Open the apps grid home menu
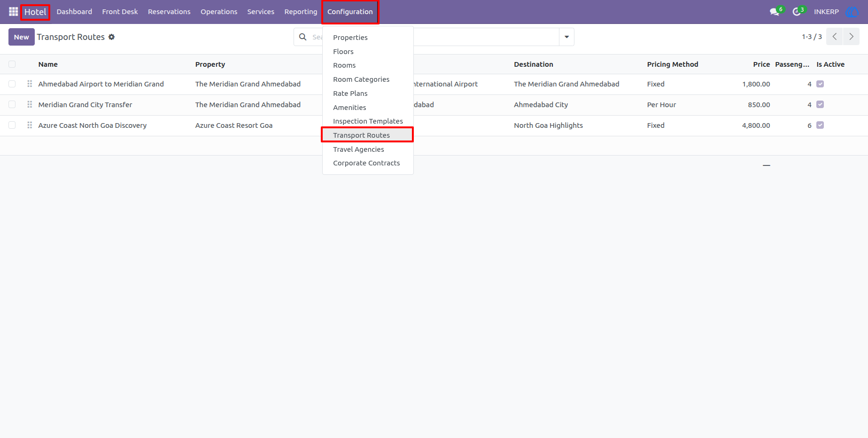The image size is (868, 438). pyautogui.click(x=13, y=12)
